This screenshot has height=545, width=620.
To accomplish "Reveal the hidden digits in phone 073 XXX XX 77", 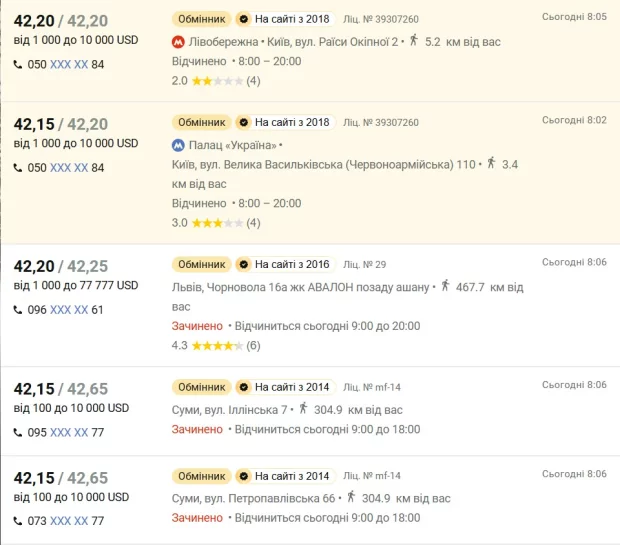I will click(69, 521).
